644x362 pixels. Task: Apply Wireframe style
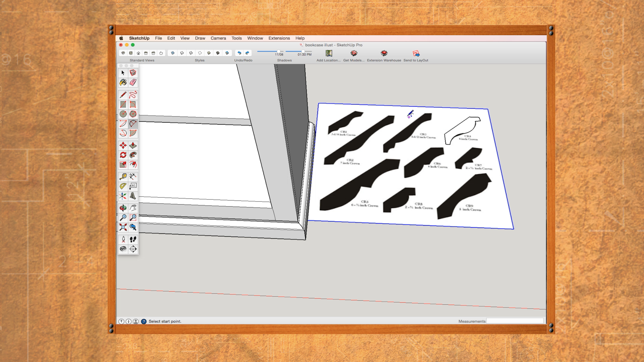pyautogui.click(x=191, y=53)
